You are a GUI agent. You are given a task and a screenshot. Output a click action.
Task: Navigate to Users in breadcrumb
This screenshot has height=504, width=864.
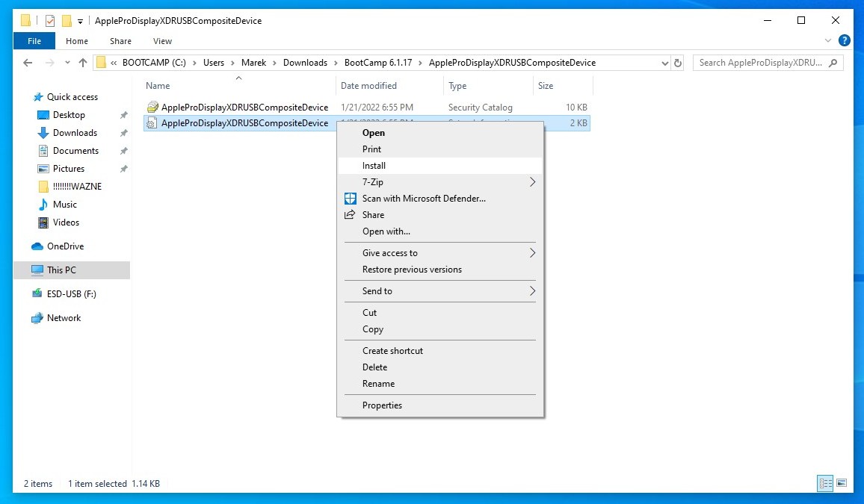pos(213,63)
